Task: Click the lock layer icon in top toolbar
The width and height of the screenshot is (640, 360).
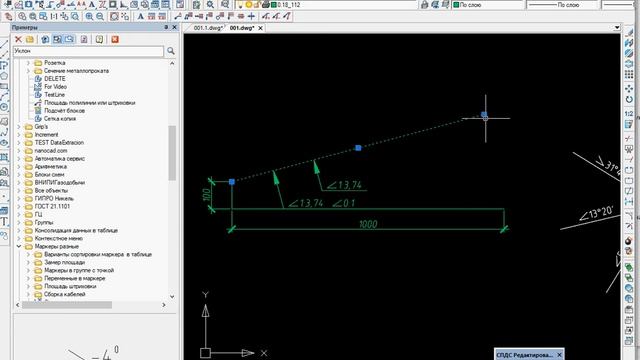Action: pos(424,5)
